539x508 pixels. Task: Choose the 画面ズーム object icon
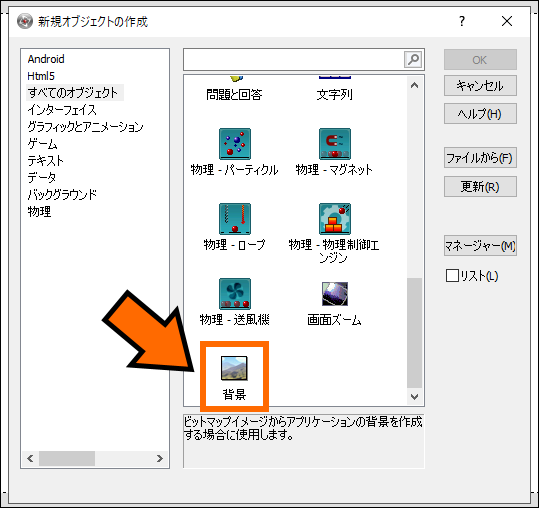pos(335,294)
